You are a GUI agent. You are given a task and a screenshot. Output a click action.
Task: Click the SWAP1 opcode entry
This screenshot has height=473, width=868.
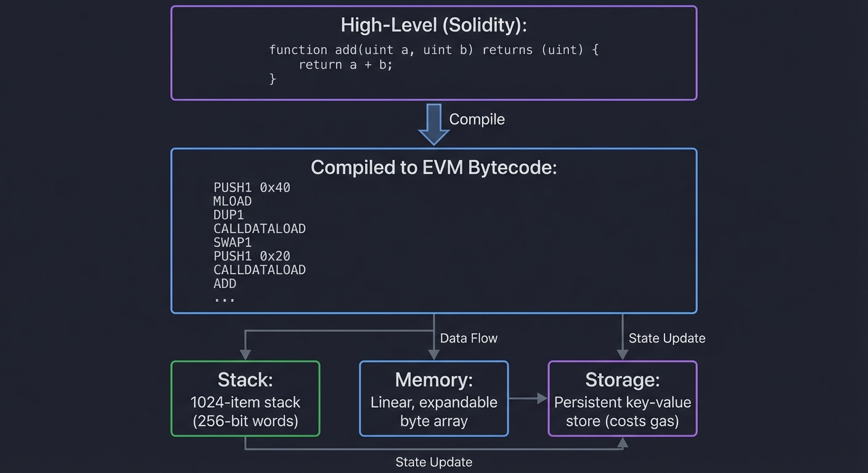(x=232, y=242)
